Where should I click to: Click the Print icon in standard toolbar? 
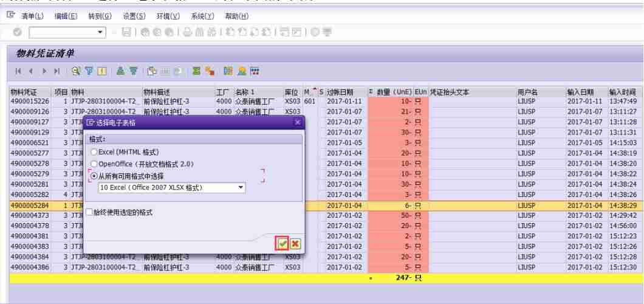click(x=187, y=32)
